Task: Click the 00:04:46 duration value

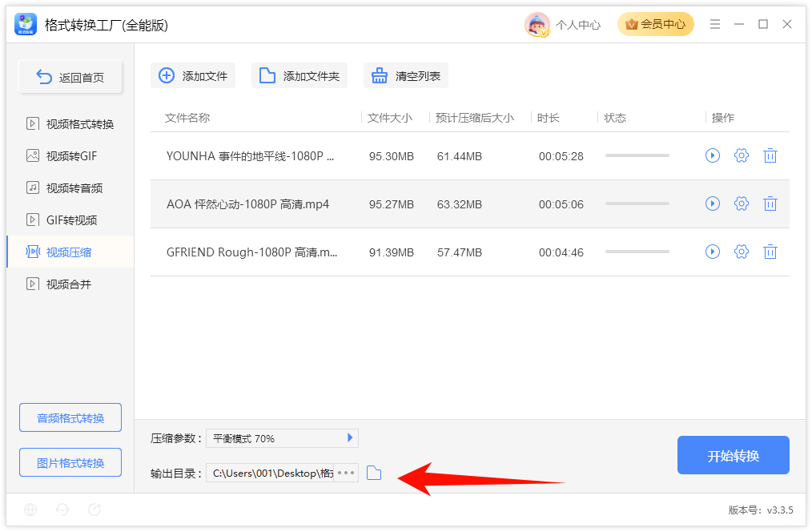Action: (x=561, y=253)
